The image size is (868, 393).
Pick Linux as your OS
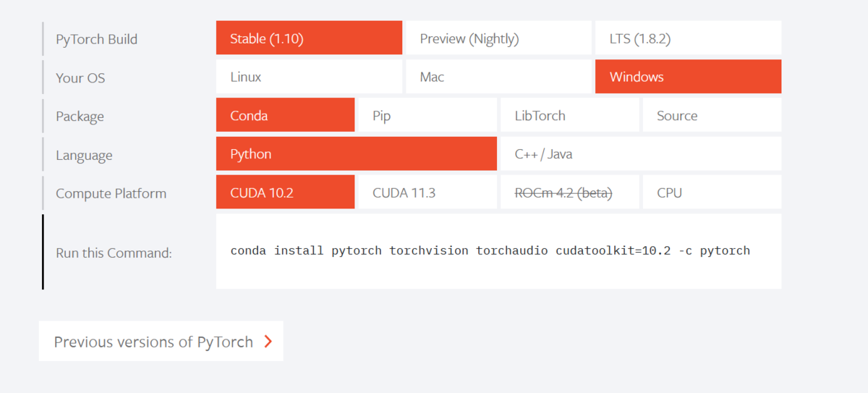(x=309, y=77)
